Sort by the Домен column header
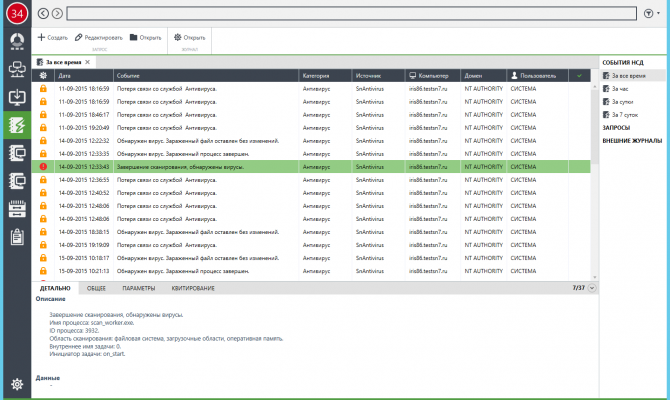 [x=483, y=76]
